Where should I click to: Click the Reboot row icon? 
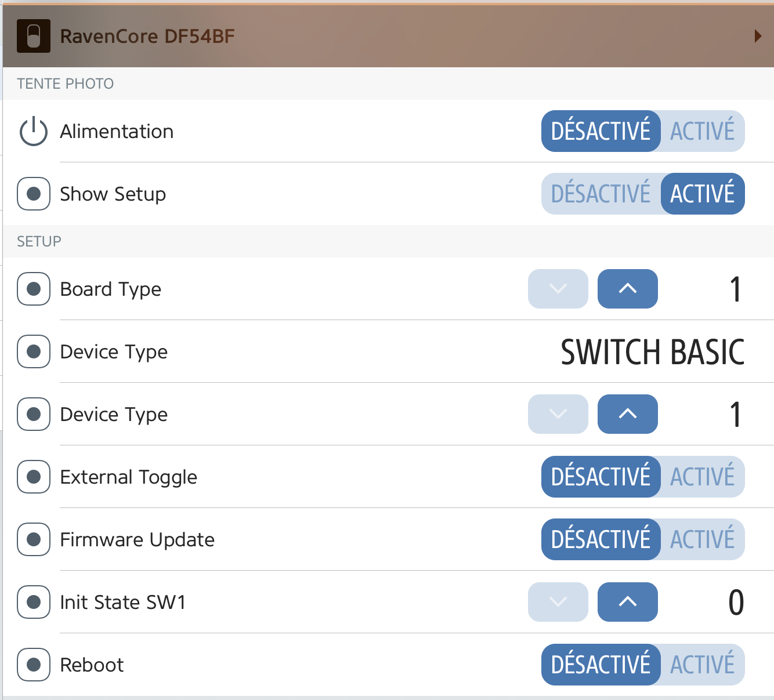(x=34, y=665)
